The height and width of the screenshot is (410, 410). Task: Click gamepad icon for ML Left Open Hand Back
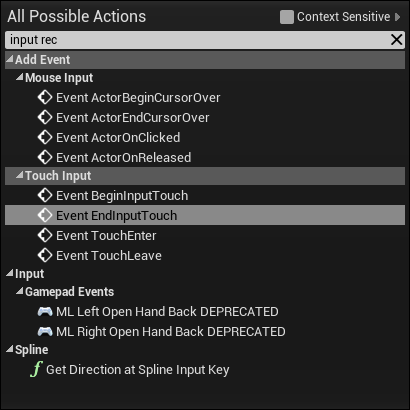(x=45, y=312)
